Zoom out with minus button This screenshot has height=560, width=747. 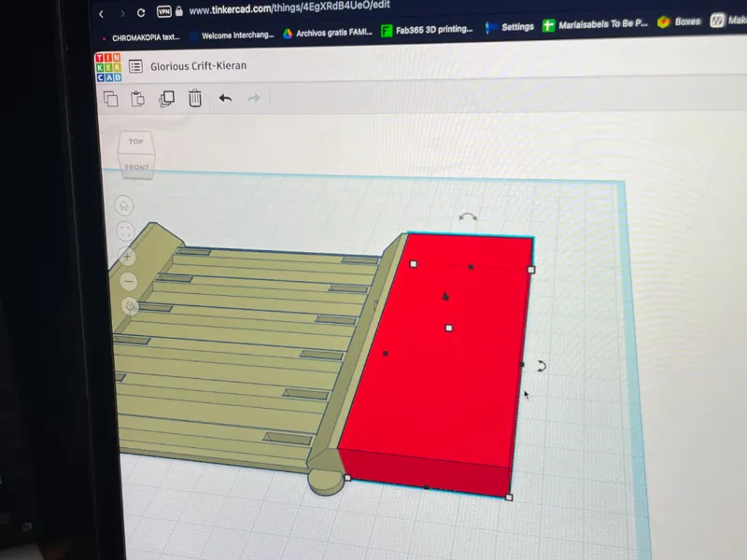[x=129, y=282]
